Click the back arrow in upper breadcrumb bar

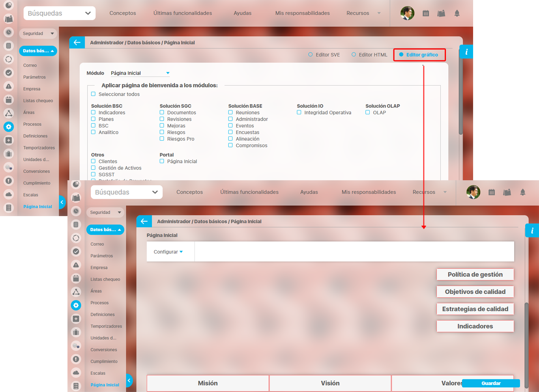tap(77, 43)
